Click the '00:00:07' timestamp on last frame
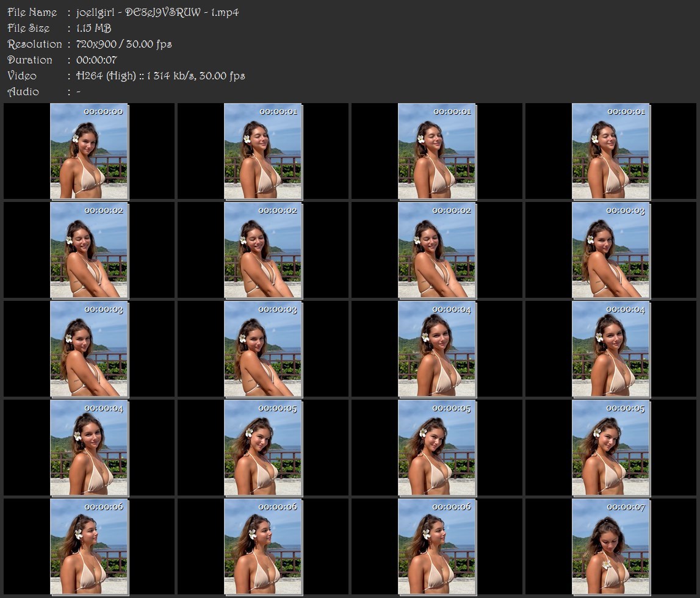 pyautogui.click(x=626, y=508)
